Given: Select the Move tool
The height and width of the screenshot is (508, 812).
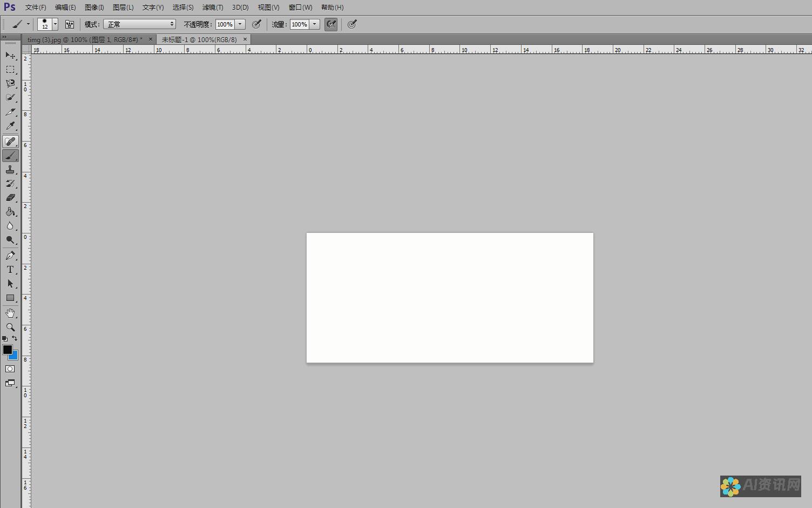Looking at the screenshot, I should click(x=10, y=55).
